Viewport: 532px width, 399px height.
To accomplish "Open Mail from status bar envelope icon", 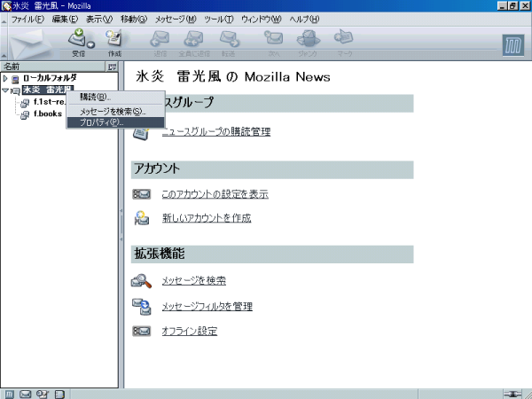I will coord(26,395).
